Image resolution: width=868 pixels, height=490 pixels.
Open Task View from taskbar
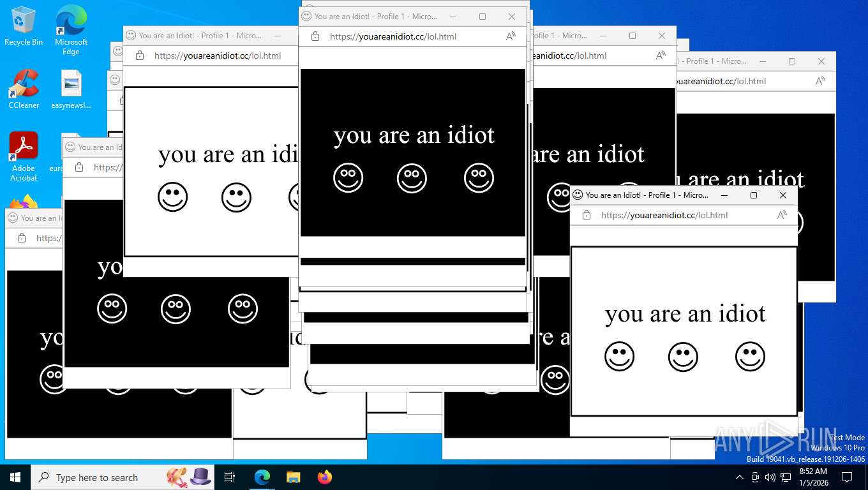click(x=230, y=477)
